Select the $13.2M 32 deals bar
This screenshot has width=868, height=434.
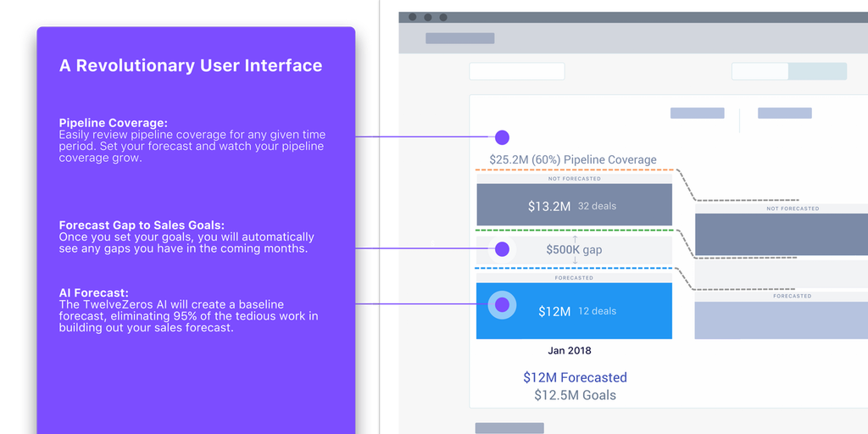point(574,205)
